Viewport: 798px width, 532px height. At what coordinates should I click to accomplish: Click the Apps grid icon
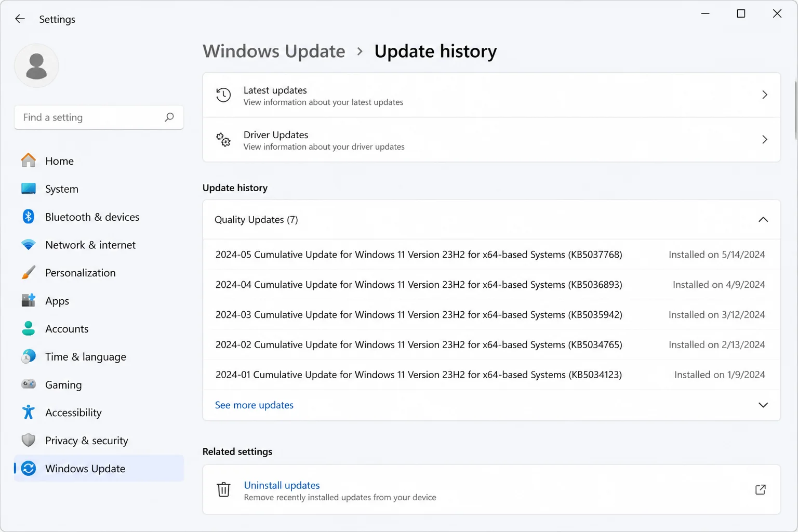coord(29,300)
